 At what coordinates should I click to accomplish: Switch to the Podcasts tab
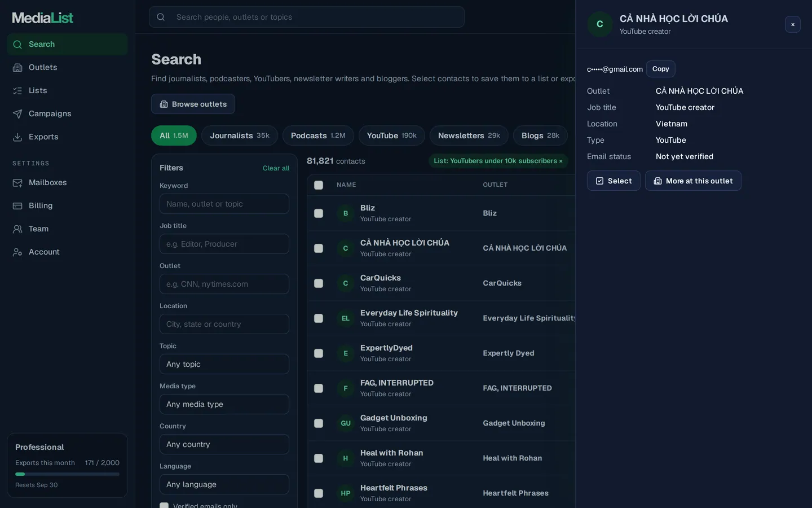click(318, 135)
